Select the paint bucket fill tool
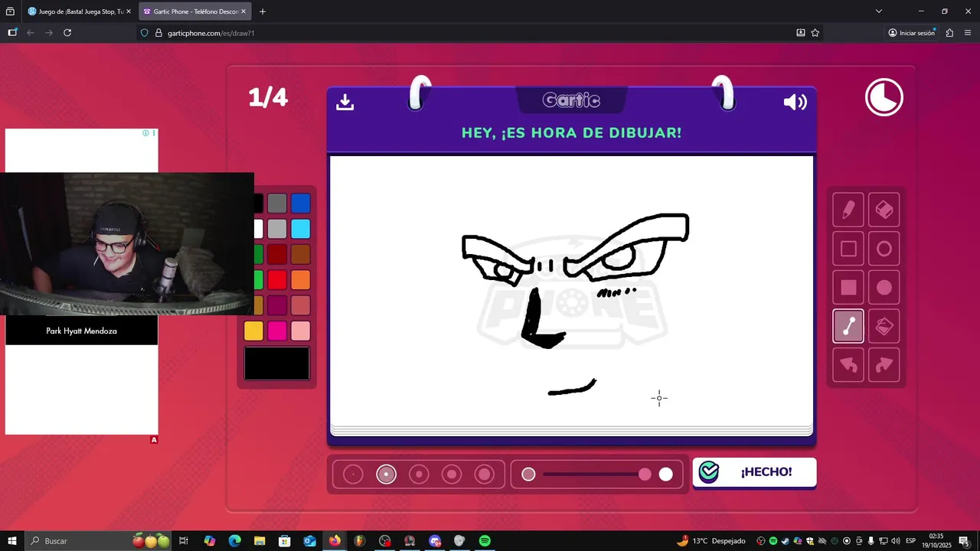 (x=884, y=327)
